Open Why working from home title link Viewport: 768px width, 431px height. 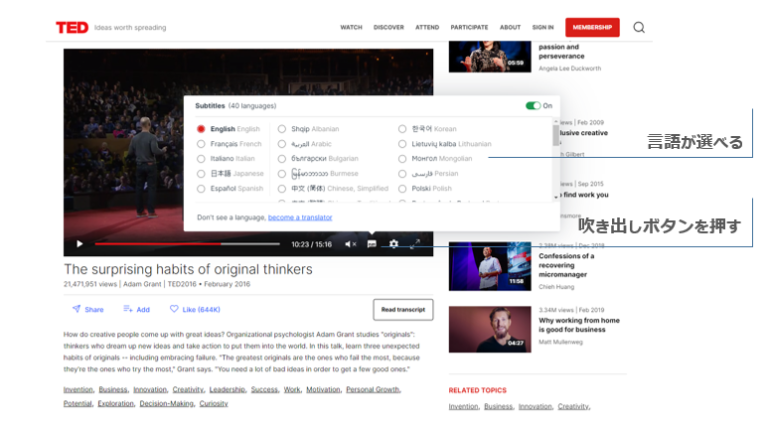[x=579, y=325]
